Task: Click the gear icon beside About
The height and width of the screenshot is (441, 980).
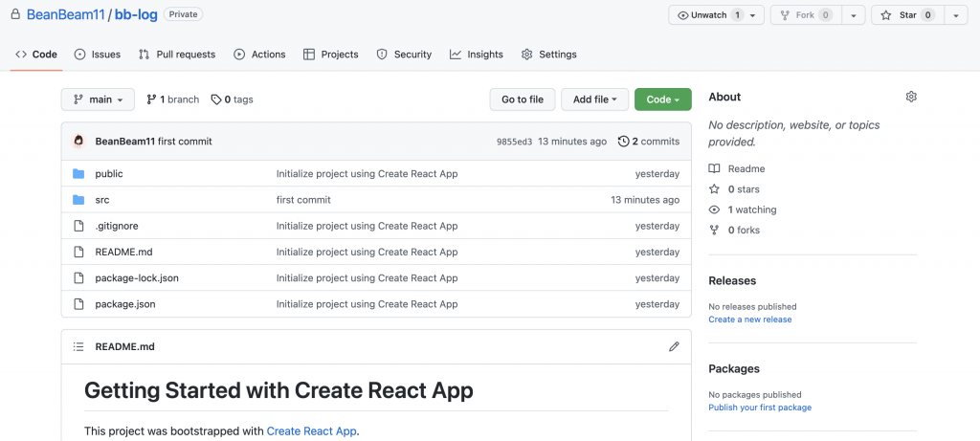Action: [x=911, y=97]
